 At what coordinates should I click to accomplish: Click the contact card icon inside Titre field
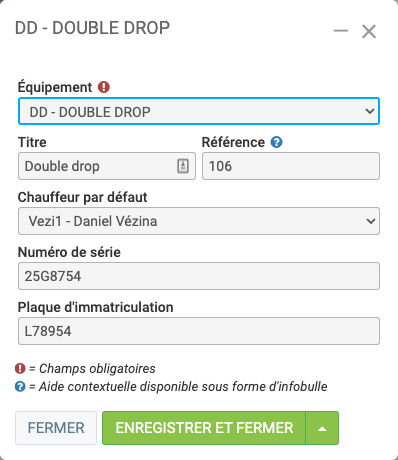point(183,166)
